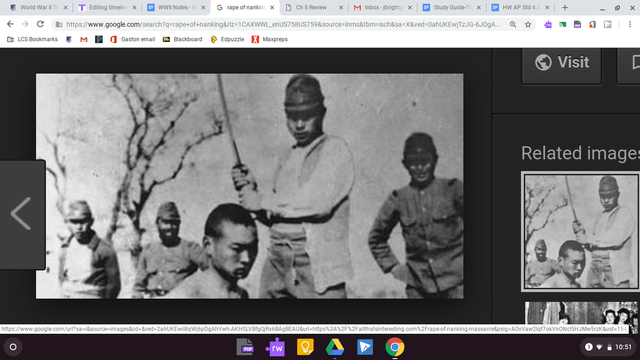Open the Gaston email bookmark

click(133, 39)
